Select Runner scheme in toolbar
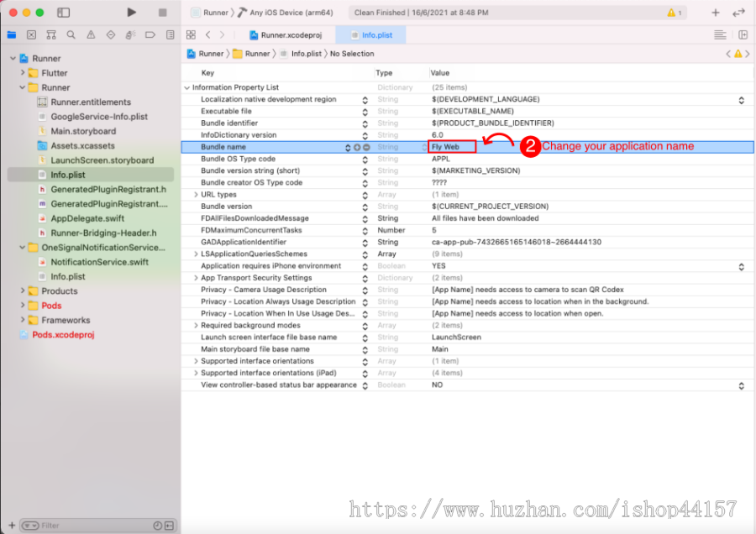The width and height of the screenshot is (756, 534). click(x=209, y=13)
